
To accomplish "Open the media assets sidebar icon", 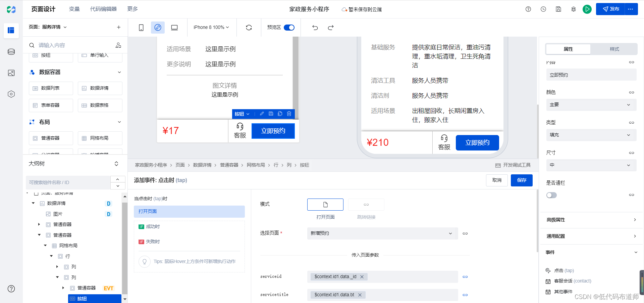I will point(11,73).
